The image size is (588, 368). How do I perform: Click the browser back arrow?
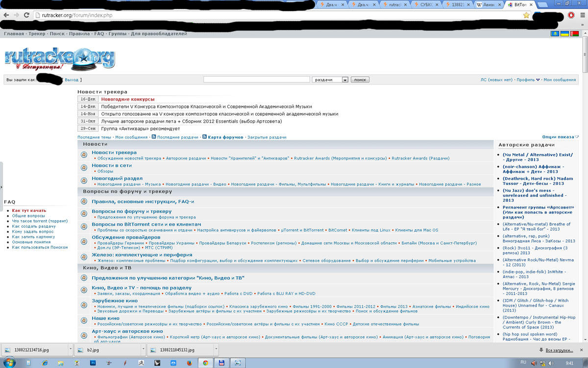point(7,15)
